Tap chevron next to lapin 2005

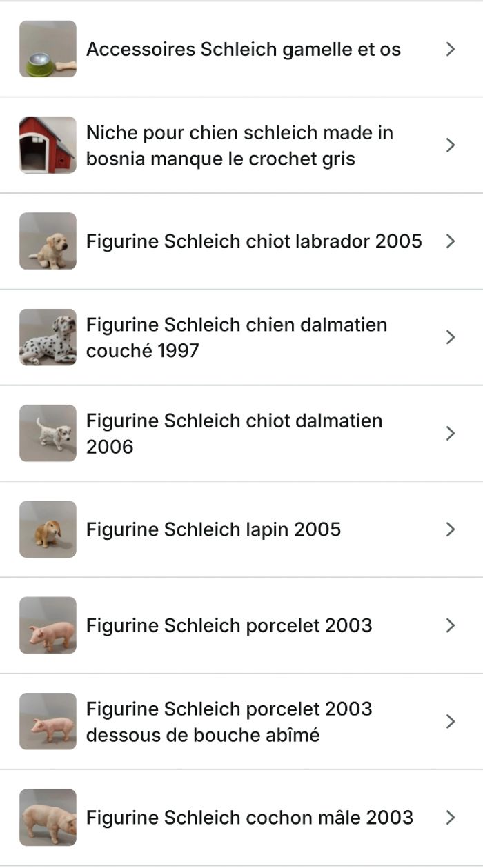click(451, 529)
